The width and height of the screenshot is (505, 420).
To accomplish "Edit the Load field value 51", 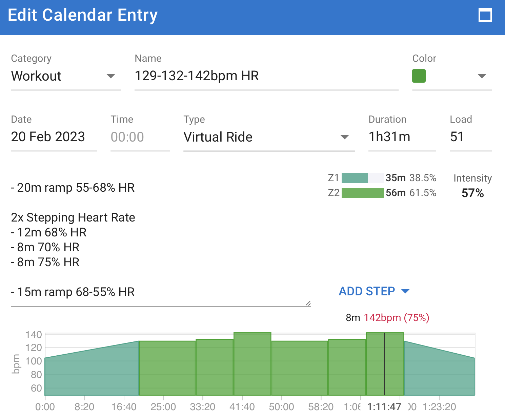I will (x=470, y=137).
